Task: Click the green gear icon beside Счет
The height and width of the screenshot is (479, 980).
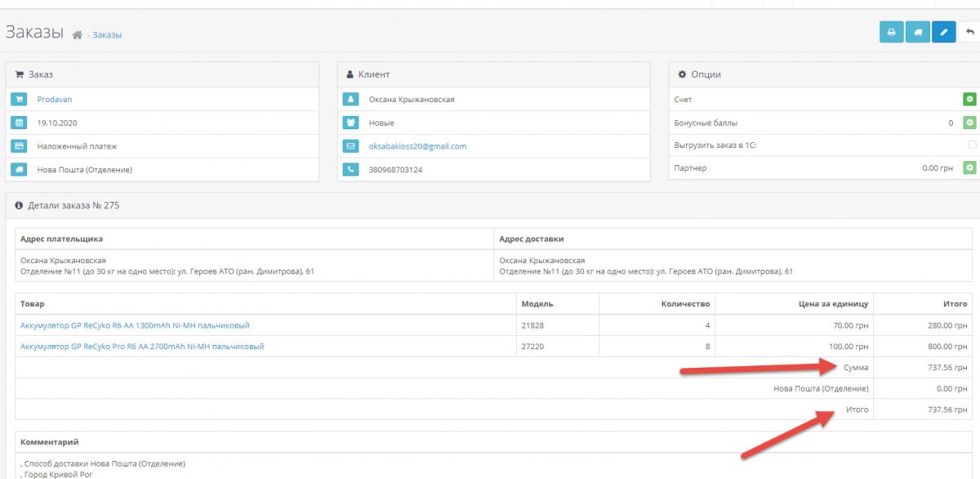Action: point(969,99)
